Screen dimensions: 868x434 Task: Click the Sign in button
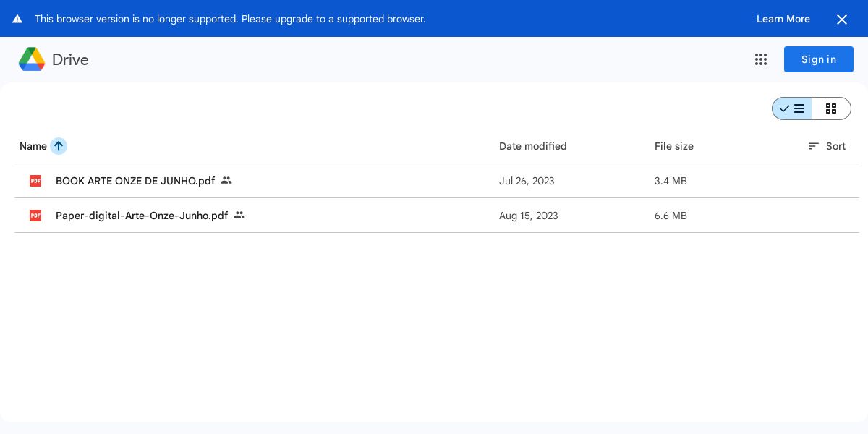click(x=818, y=59)
